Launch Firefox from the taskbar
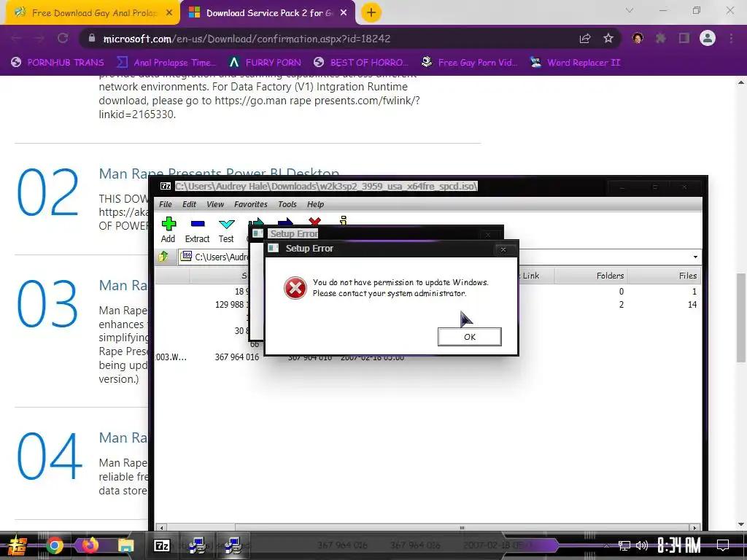This screenshot has height=560, width=747. click(90, 545)
